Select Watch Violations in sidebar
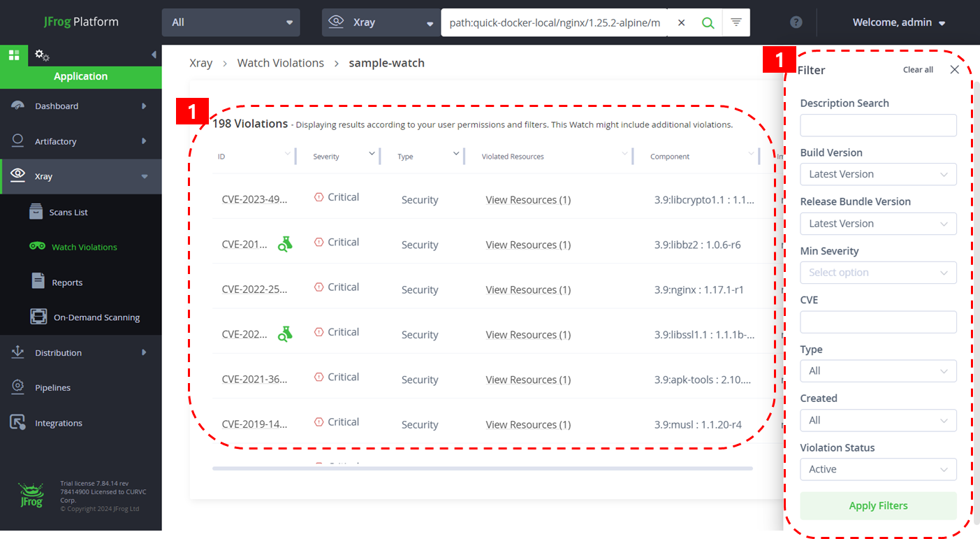 (85, 247)
